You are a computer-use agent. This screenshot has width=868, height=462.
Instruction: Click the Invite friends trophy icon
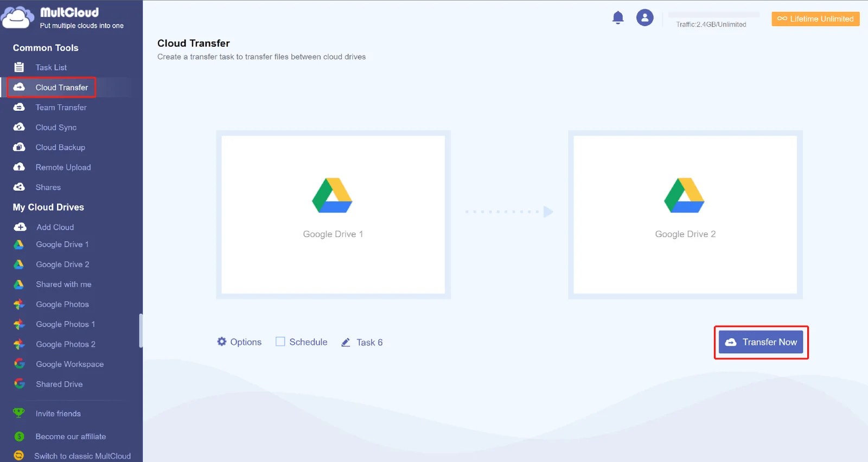click(19, 413)
